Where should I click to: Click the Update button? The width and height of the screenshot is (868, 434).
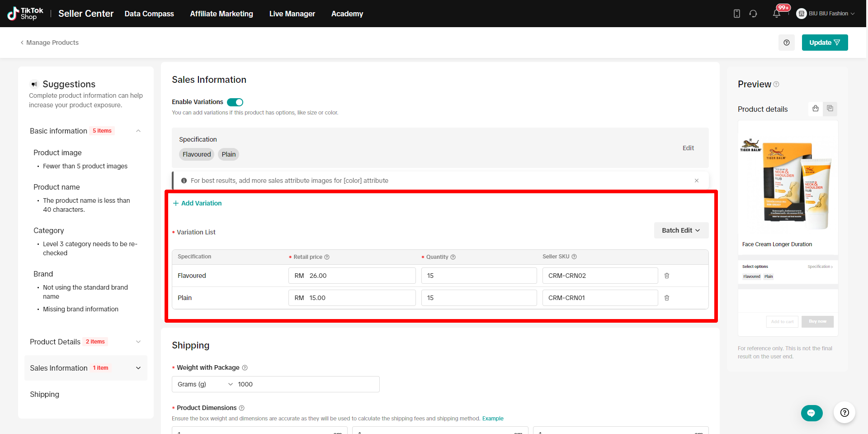(825, 43)
